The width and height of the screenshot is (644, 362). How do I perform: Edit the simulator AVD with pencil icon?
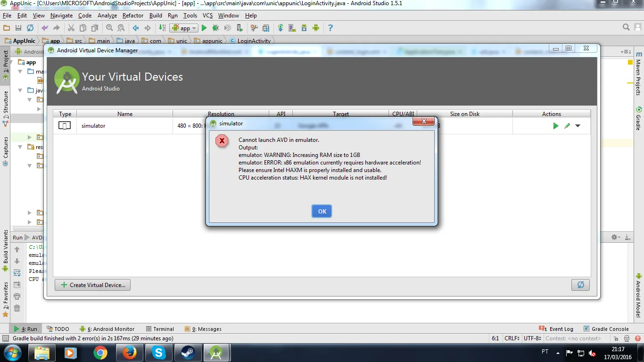[567, 126]
